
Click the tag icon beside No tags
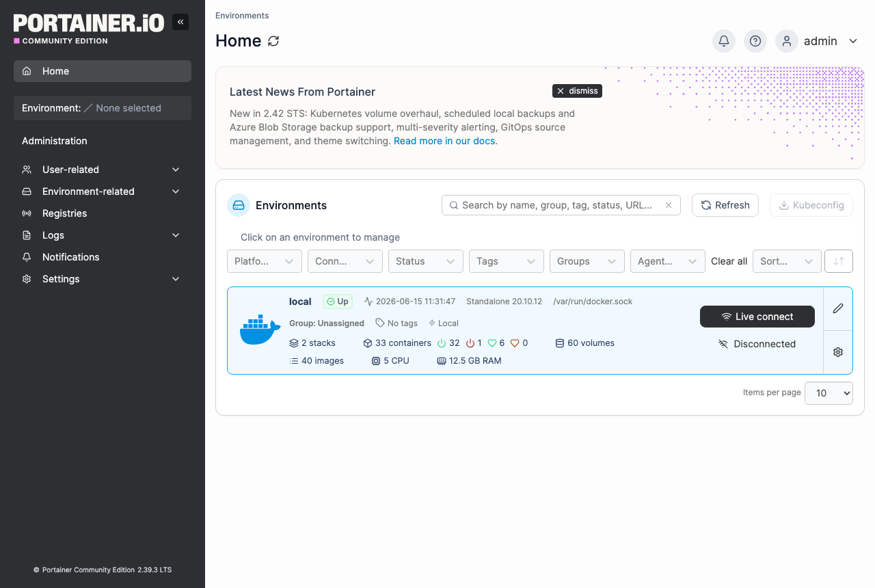tap(380, 323)
